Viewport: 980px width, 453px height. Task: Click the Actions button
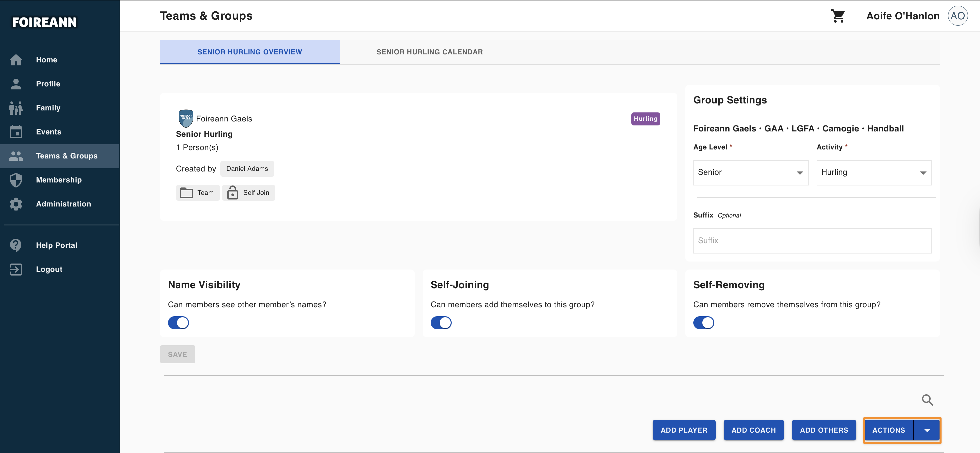[x=888, y=430]
